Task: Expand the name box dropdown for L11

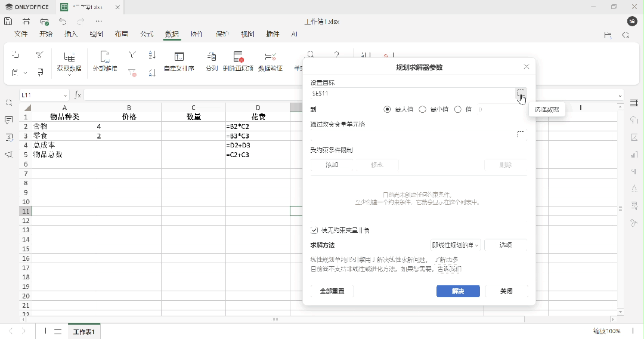Action: pos(65,95)
